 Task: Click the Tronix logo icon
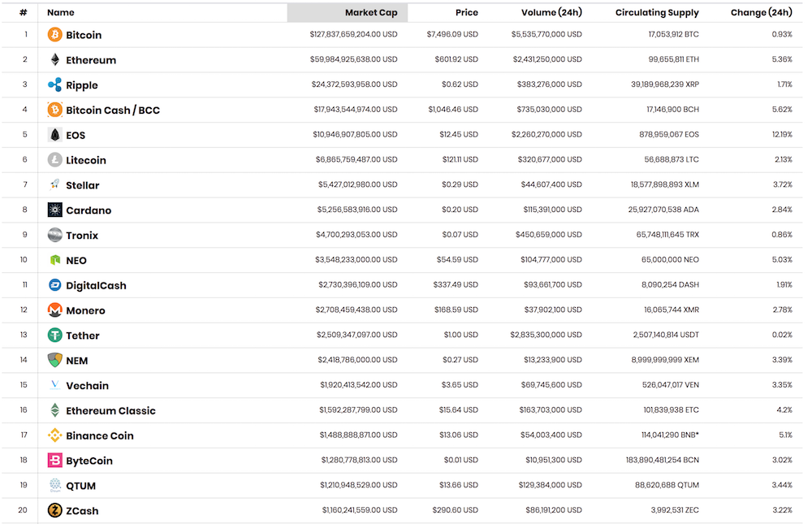[55, 235]
